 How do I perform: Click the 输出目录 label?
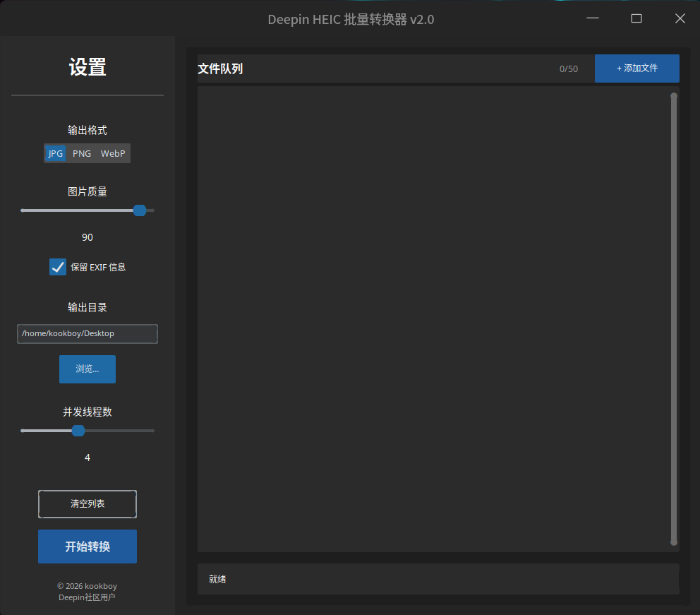pyautogui.click(x=87, y=307)
